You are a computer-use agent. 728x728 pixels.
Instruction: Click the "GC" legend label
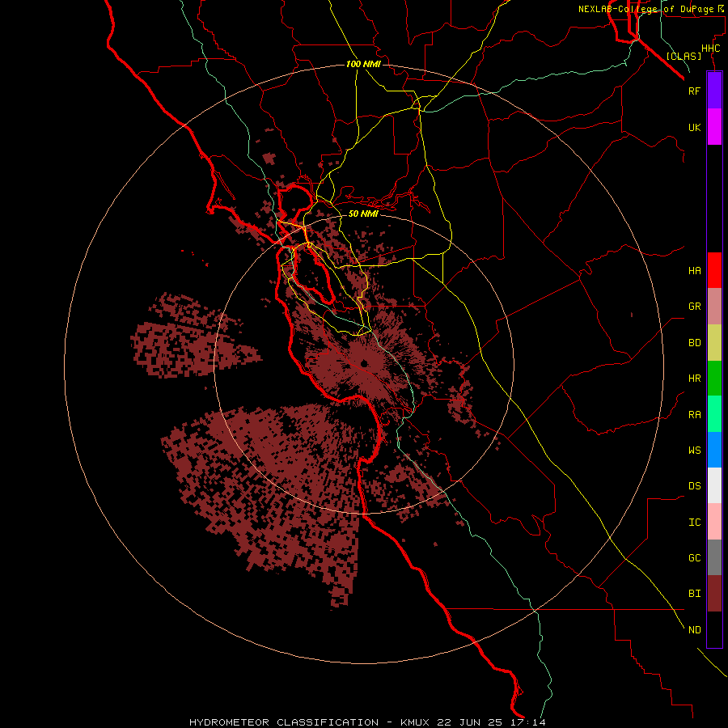(x=694, y=557)
